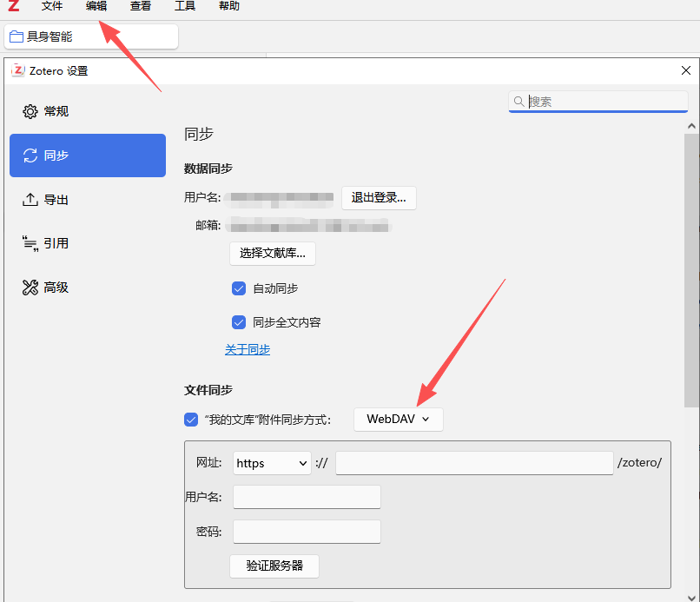
Task: Open the 关于同步 link
Action: point(248,349)
